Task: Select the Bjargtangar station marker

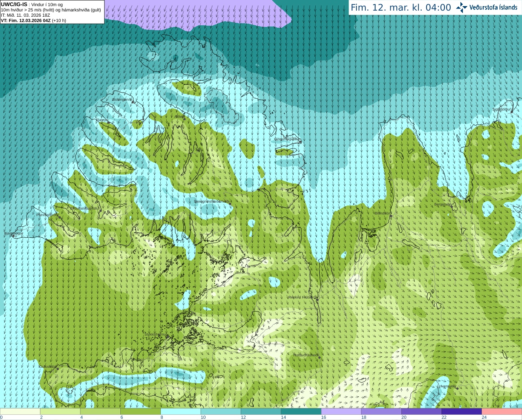Action: (13, 236)
